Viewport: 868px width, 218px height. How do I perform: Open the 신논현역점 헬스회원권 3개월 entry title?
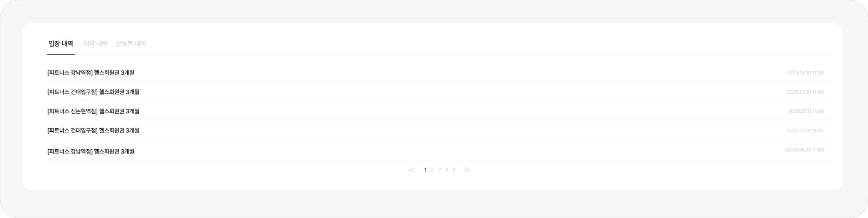(93, 111)
